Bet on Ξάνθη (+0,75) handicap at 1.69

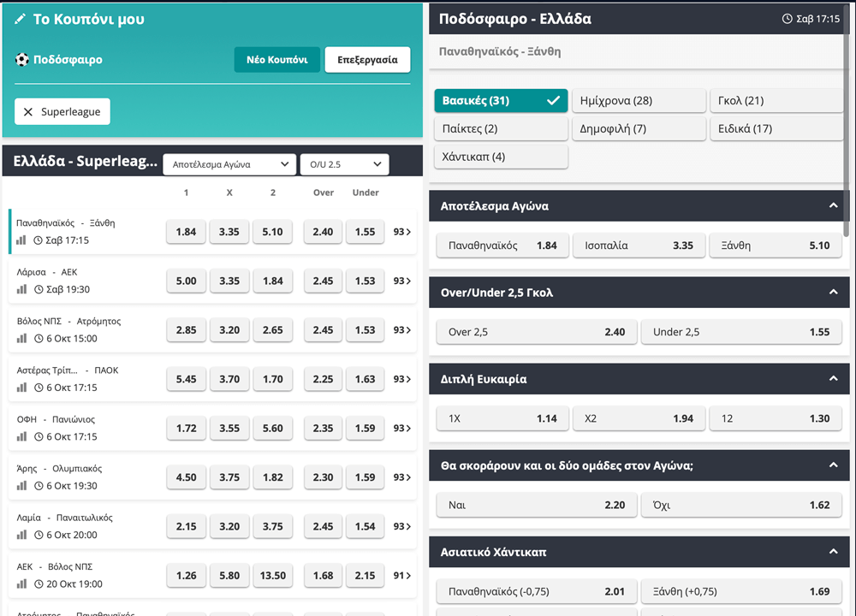(741, 591)
